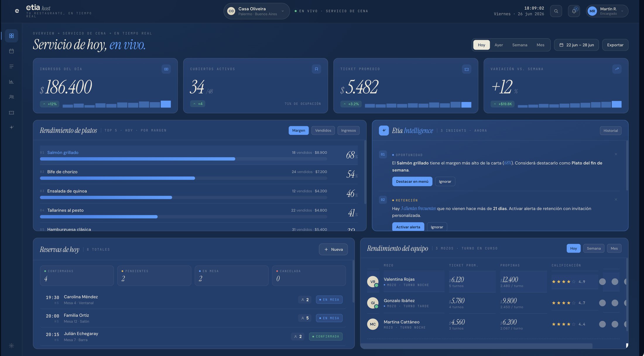The width and height of the screenshot is (644, 356).
Task: Ignore the Salmón grillado insight
Action: pos(445,181)
